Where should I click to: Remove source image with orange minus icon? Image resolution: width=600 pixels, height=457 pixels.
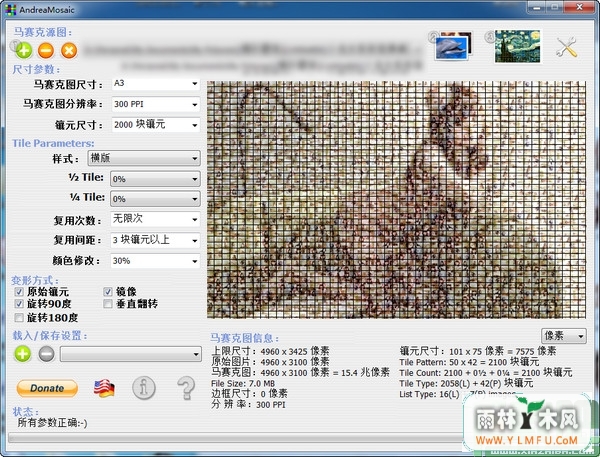pos(46,51)
